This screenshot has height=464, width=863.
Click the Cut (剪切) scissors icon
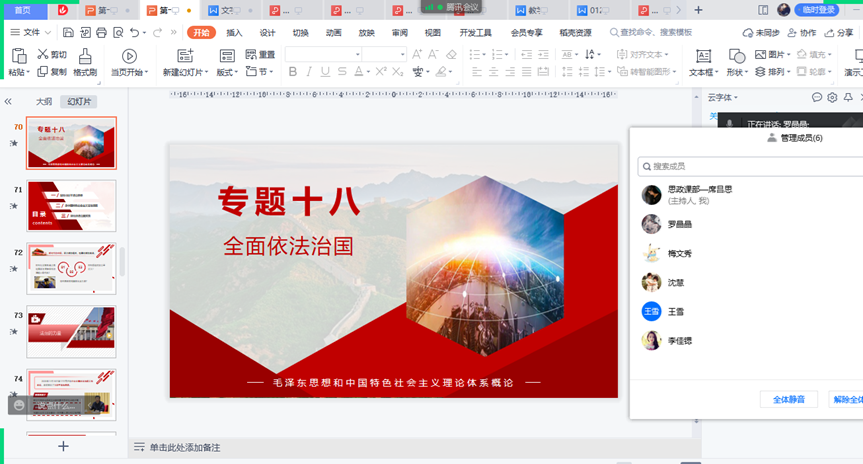coord(43,55)
